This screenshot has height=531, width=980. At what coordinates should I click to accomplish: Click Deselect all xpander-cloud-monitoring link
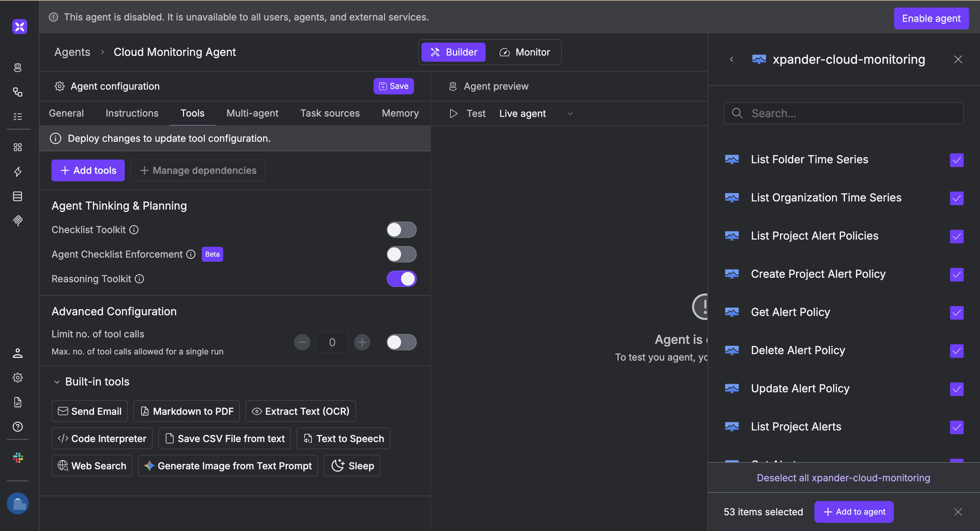tap(843, 478)
